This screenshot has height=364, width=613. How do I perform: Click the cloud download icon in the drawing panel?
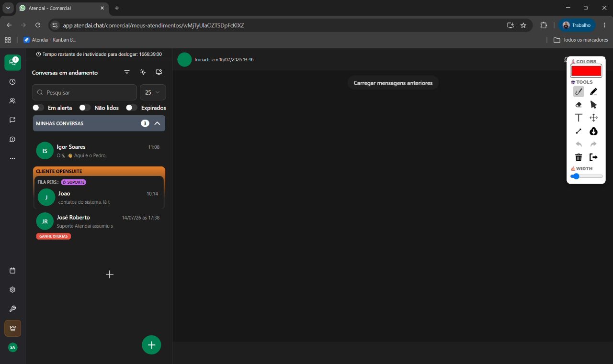pos(593,131)
